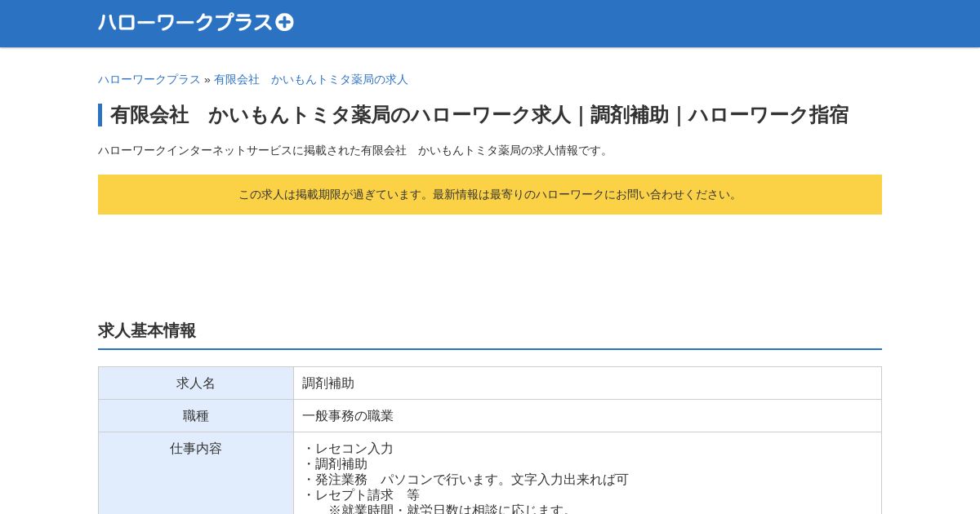
Task: Select the 職種 header cell
Action: (196, 416)
